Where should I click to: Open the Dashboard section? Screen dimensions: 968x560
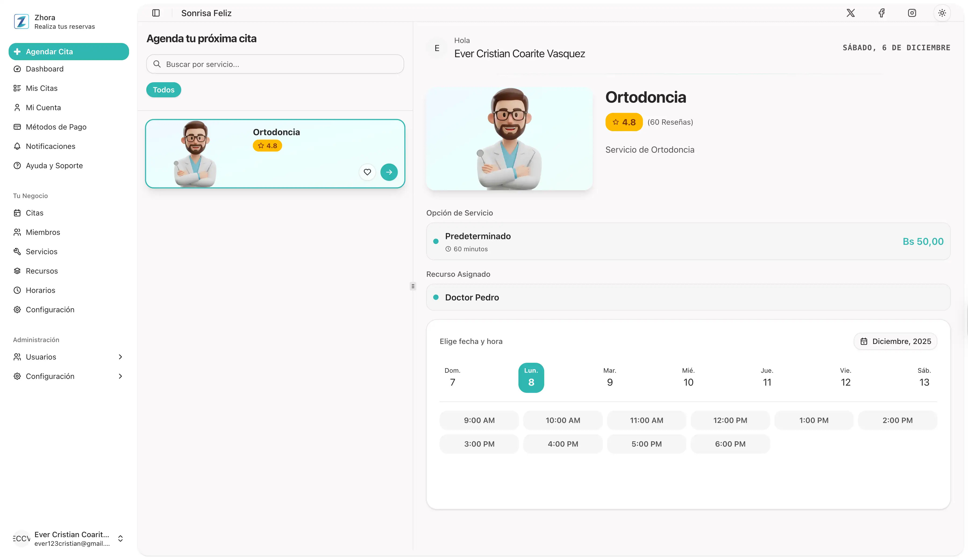click(45, 69)
